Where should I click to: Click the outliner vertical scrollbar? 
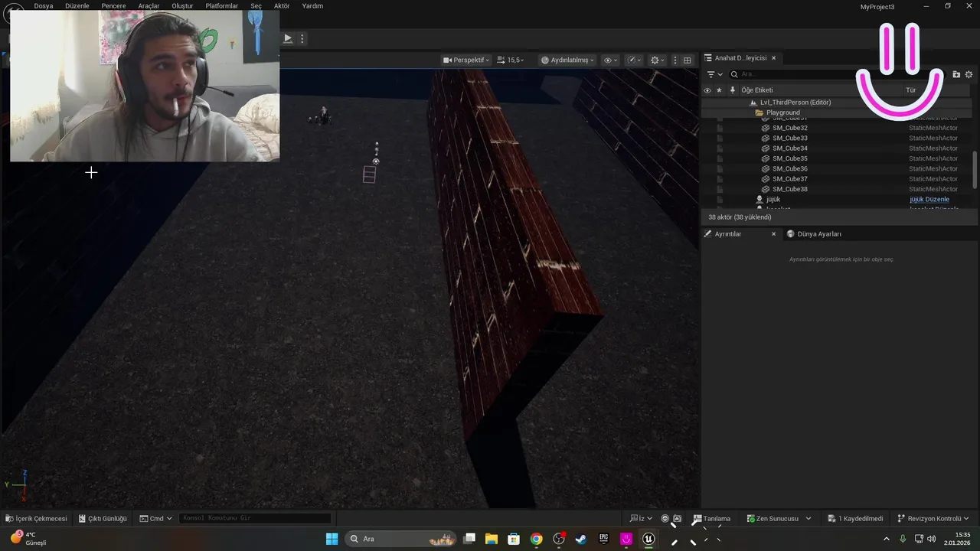click(x=975, y=168)
